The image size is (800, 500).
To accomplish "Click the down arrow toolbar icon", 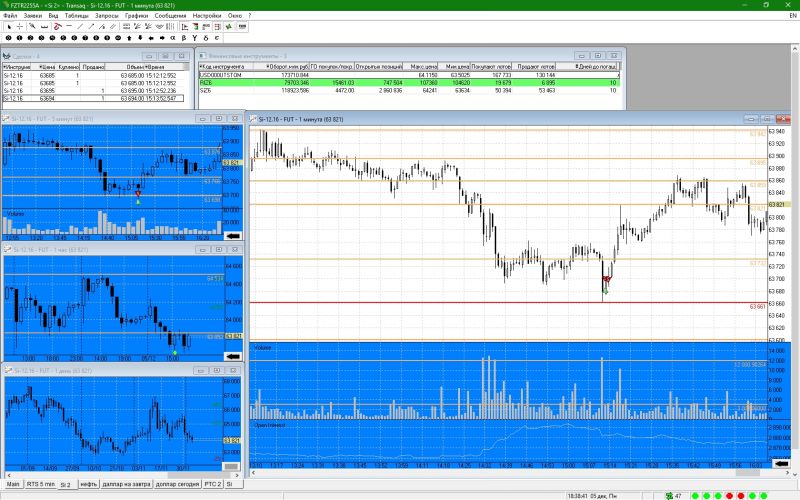I will point(140,38).
